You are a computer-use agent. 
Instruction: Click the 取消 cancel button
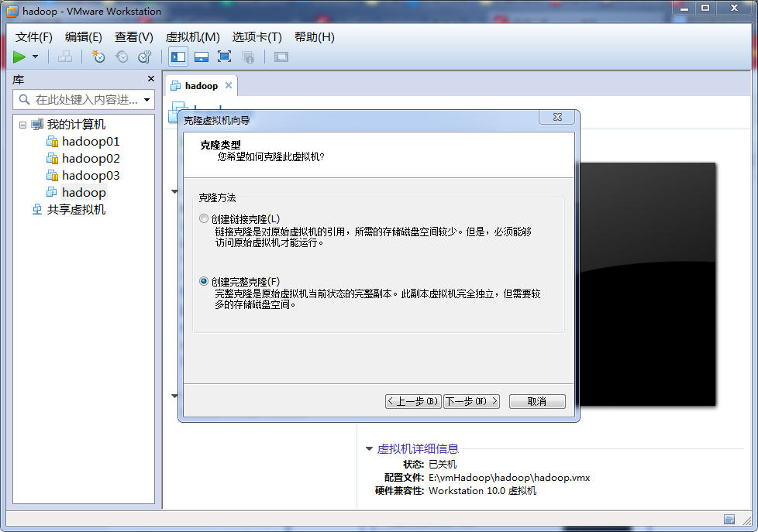coord(536,401)
